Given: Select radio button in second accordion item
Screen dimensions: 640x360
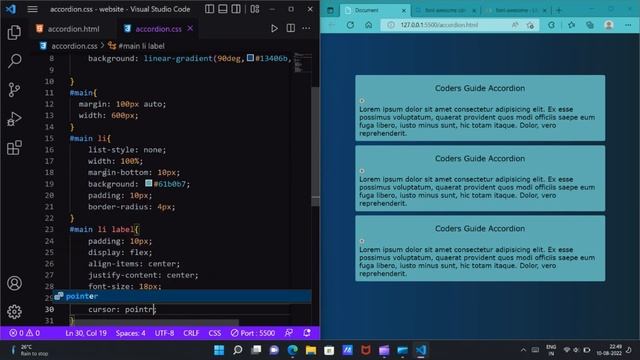Looking at the screenshot, I should [362, 171].
